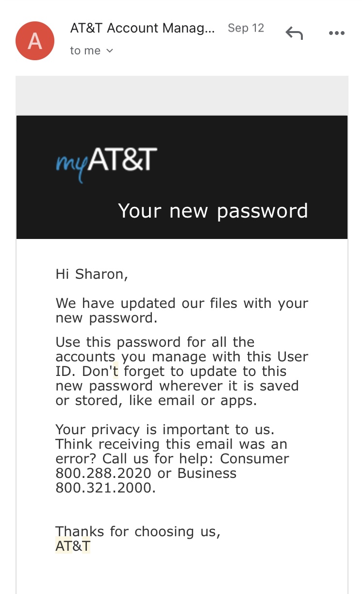Viewport: 364px width, 594px height.
Task: Click the myAT&T logo in the banner
Action: (107, 163)
